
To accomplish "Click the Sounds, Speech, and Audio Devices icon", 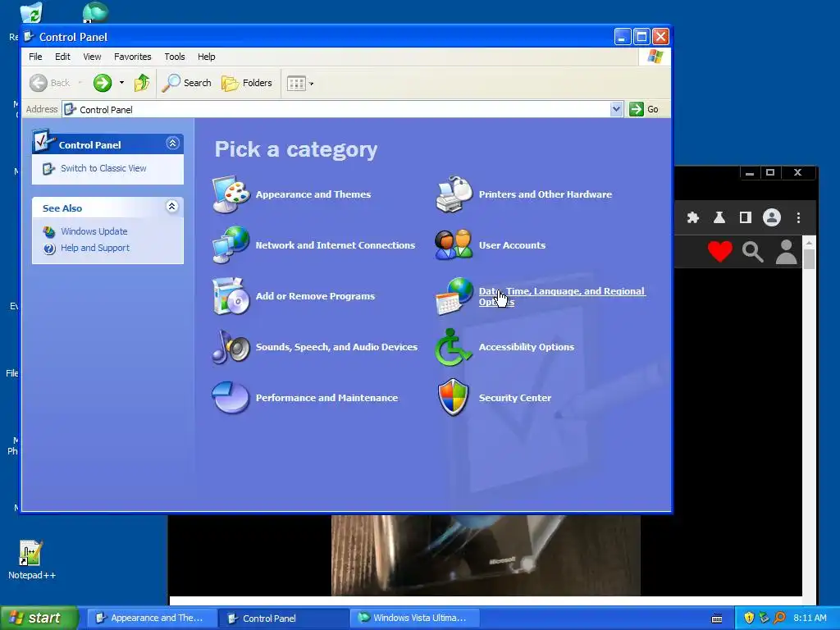I will (231, 347).
